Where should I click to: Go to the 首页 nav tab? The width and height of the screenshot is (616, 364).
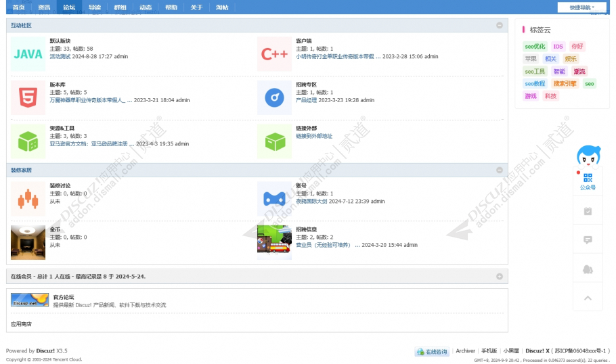click(18, 7)
